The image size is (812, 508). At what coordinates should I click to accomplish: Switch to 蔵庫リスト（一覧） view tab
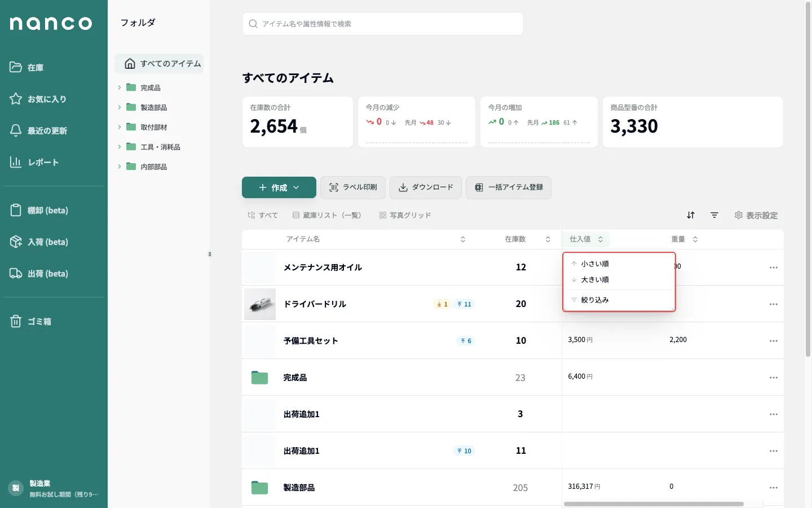(327, 215)
